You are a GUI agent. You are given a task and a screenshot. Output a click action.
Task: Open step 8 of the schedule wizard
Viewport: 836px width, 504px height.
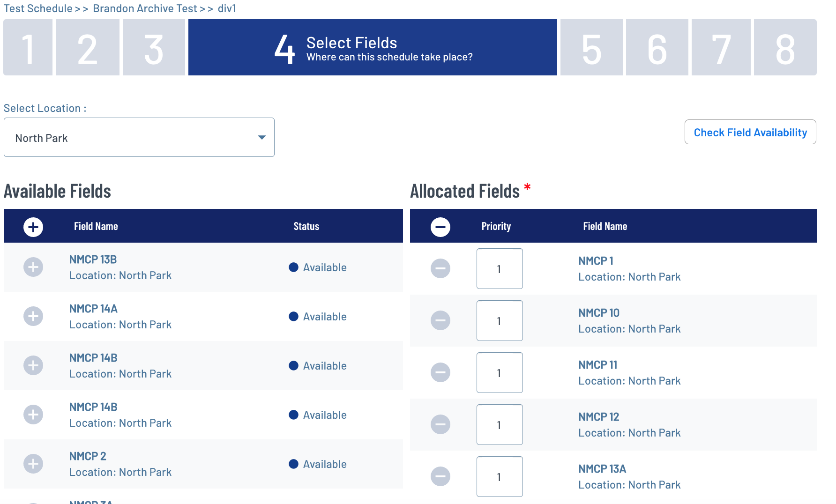pos(785,47)
